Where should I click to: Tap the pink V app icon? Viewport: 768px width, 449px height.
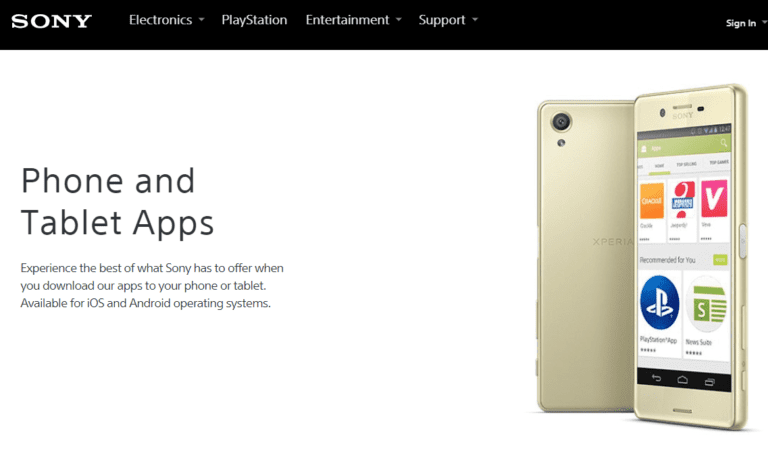pyautogui.click(x=714, y=198)
